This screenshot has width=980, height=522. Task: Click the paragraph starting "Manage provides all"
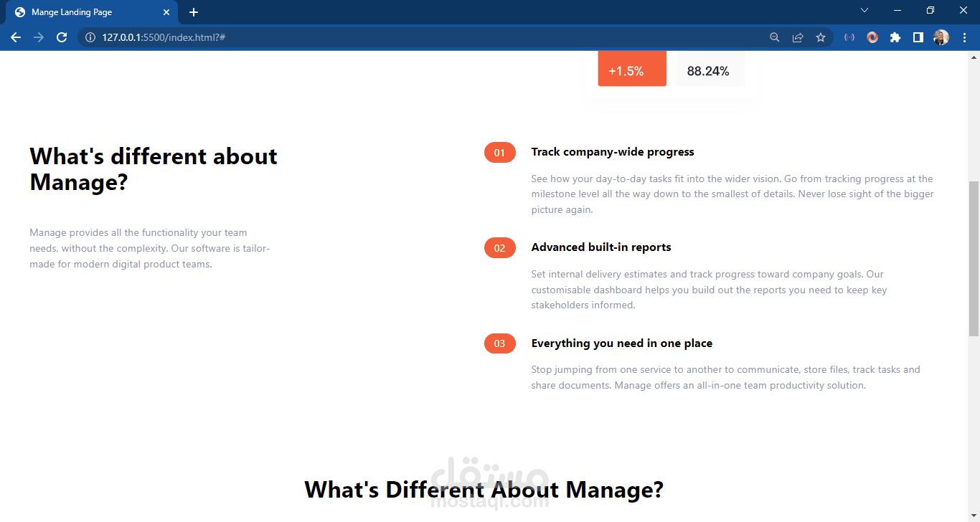coord(150,248)
